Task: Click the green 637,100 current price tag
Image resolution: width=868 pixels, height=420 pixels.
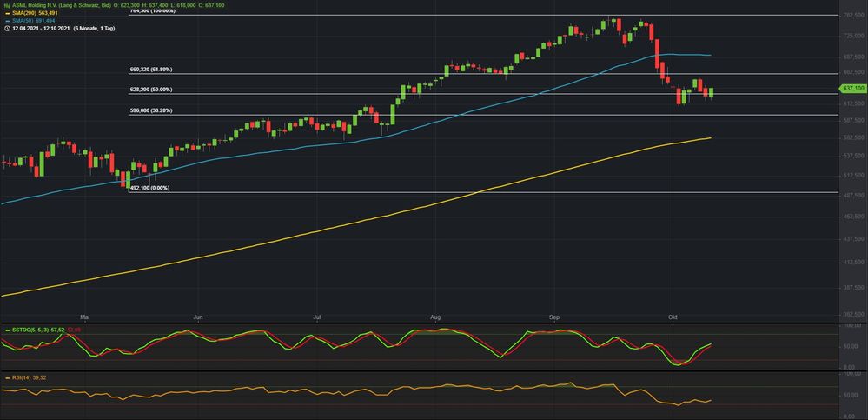Action: pos(852,89)
